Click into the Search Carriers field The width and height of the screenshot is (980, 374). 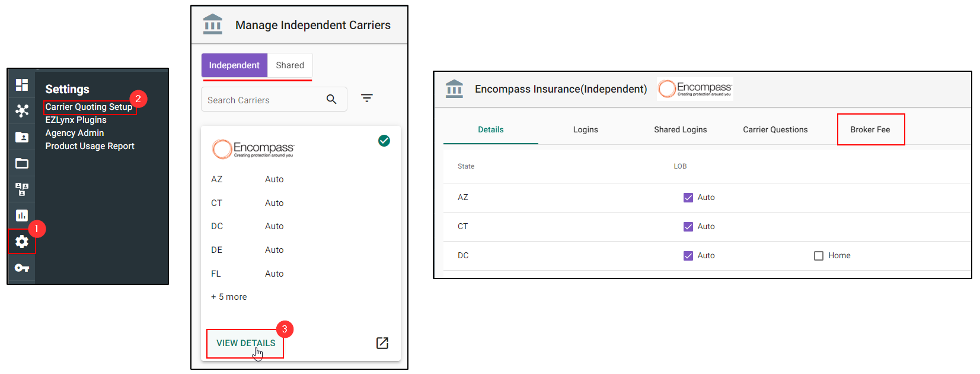[274, 100]
